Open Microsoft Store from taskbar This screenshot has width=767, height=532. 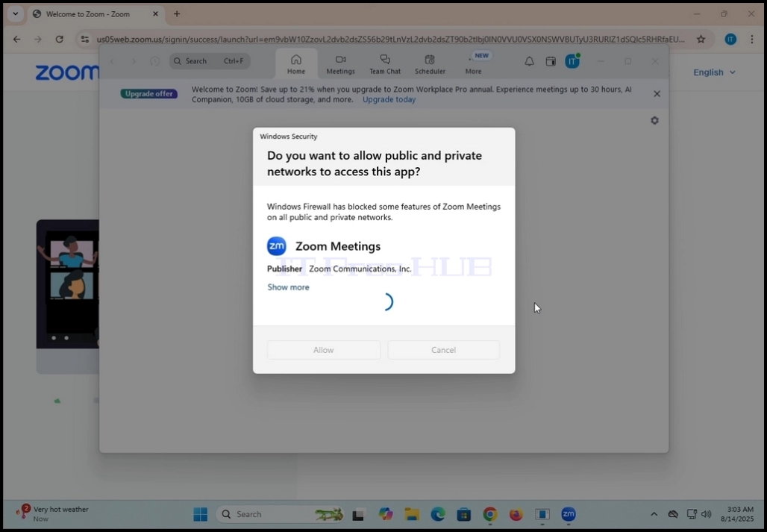click(x=464, y=514)
